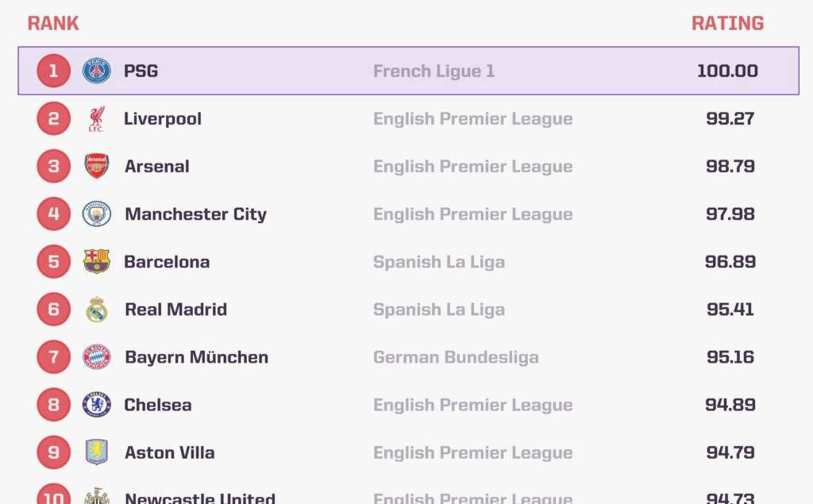Click the Aston Villa club crest
The image size is (813, 504).
96,452
